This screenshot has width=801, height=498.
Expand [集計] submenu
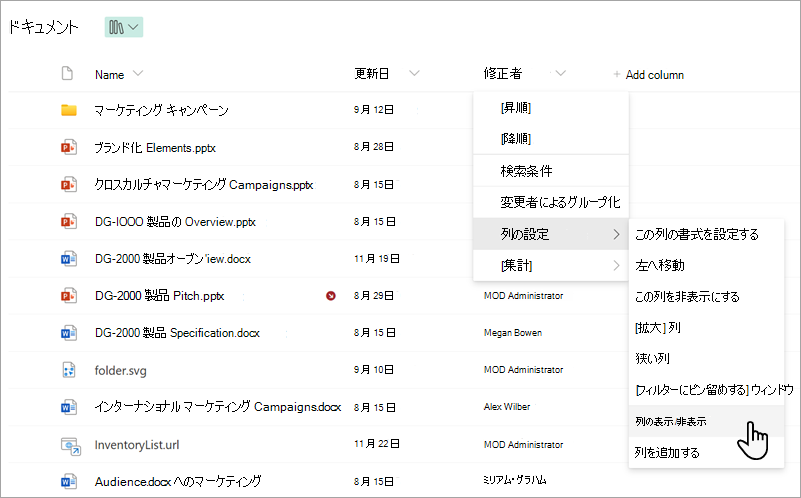point(551,266)
